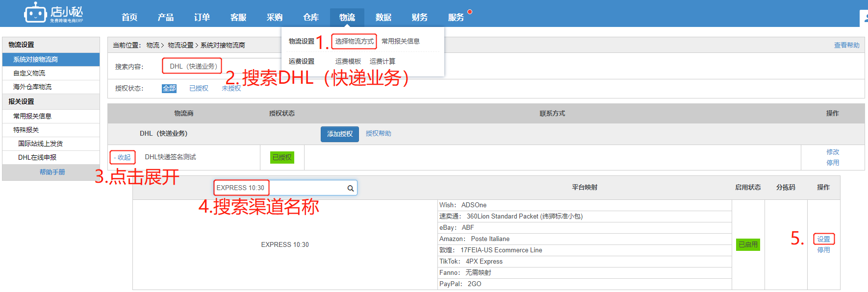Image resolution: width=868 pixels, height=292 pixels.
Task: Click the 速卖通 360Lion Standard Packet row
Action: coord(585,217)
